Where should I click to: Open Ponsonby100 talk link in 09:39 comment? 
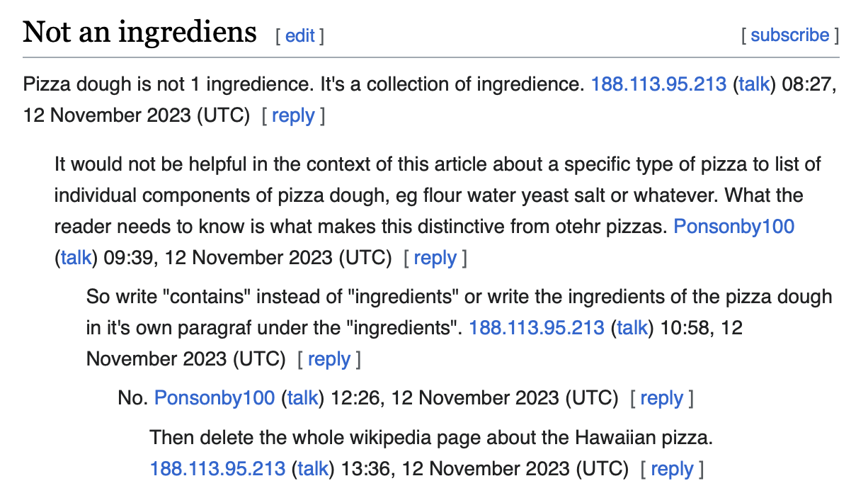[76, 257]
